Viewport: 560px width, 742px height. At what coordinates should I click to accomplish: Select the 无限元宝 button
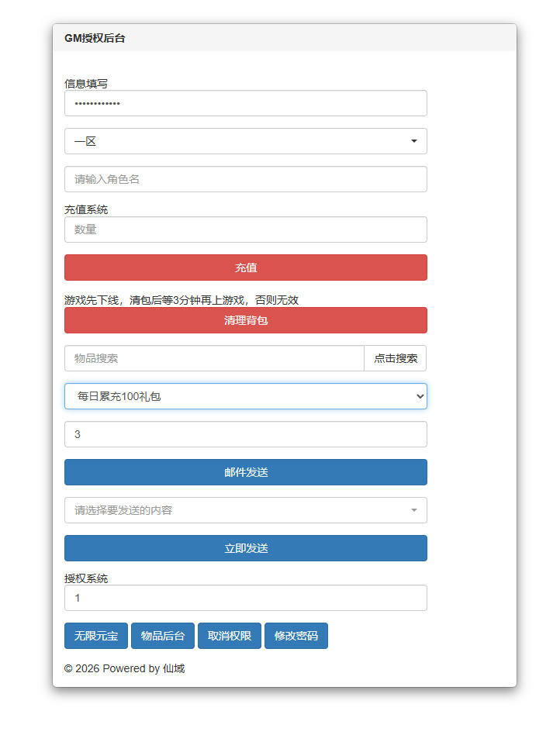[96, 636]
